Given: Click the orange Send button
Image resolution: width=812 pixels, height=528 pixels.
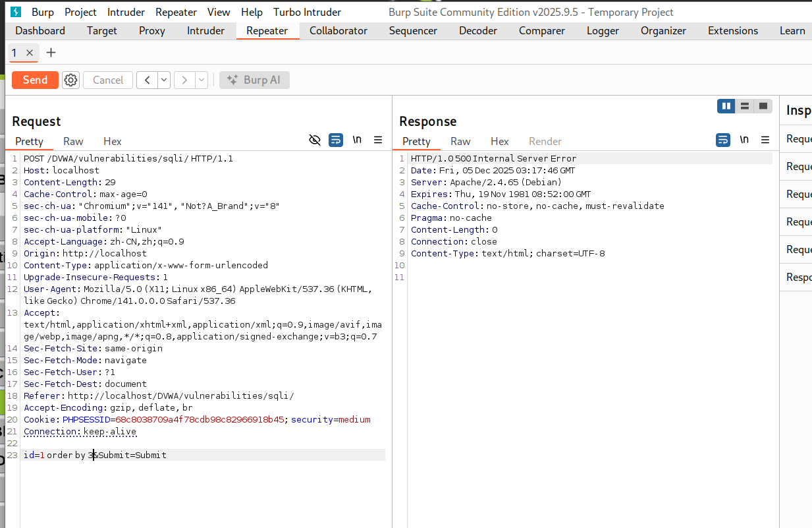Looking at the screenshot, I should pyautogui.click(x=35, y=80).
